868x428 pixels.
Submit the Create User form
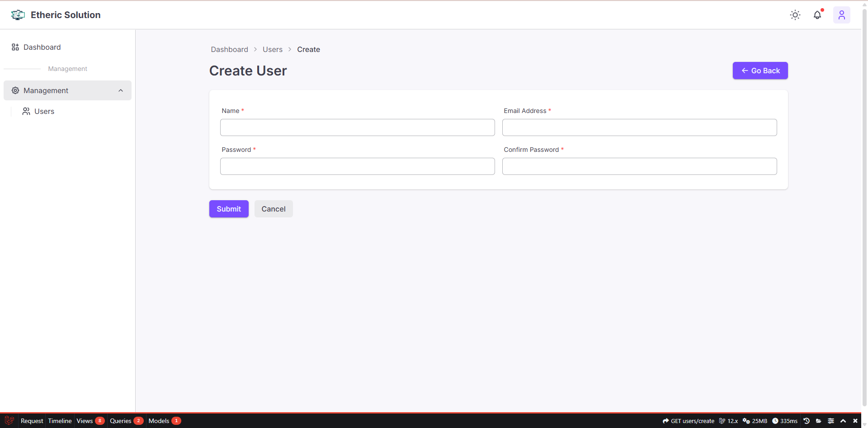228,209
